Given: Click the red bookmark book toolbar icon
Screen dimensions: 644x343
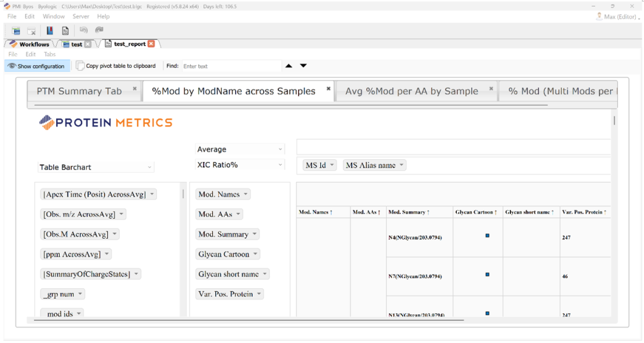Looking at the screenshot, I should [49, 30].
